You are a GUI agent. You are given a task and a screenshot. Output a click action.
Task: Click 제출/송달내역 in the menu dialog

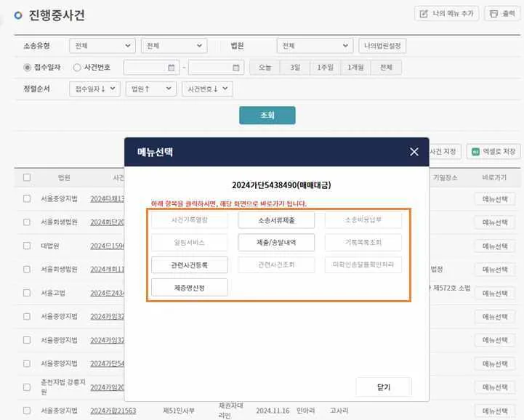point(276,243)
